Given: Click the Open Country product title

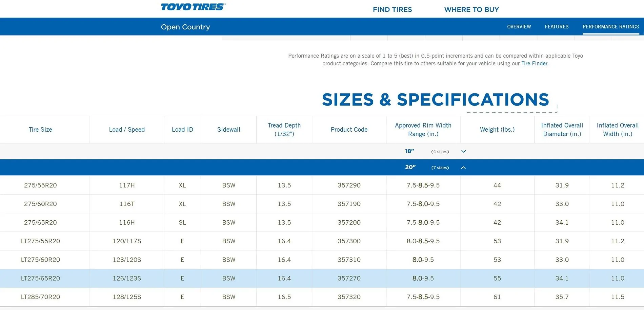Looking at the screenshot, I should coord(185,27).
